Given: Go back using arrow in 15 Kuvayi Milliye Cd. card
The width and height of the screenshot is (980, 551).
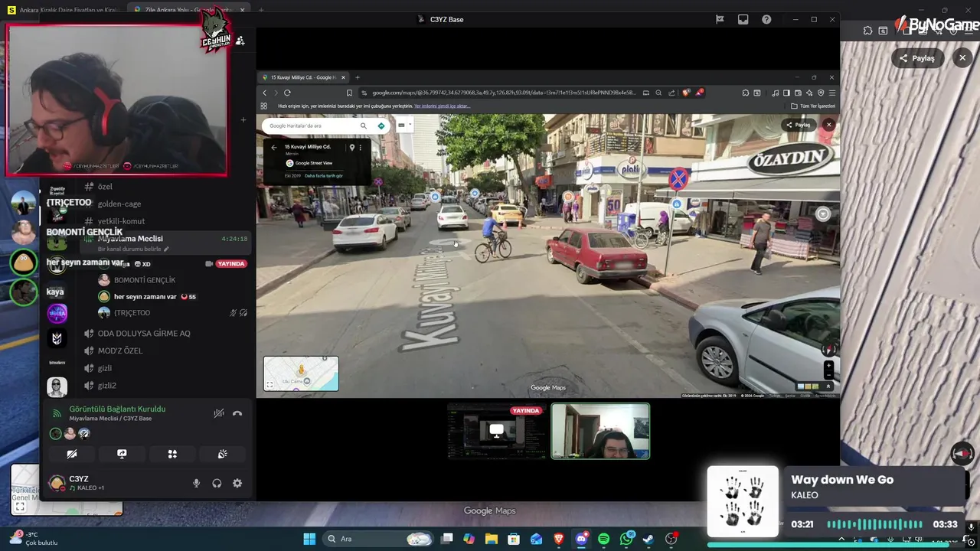Looking at the screenshot, I should click(x=274, y=147).
